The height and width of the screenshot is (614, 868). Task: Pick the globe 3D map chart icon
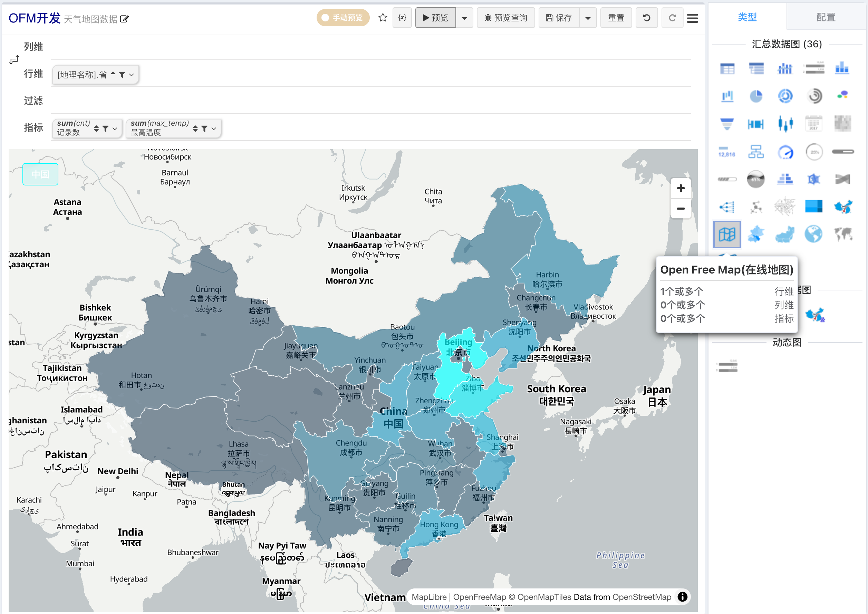(813, 234)
